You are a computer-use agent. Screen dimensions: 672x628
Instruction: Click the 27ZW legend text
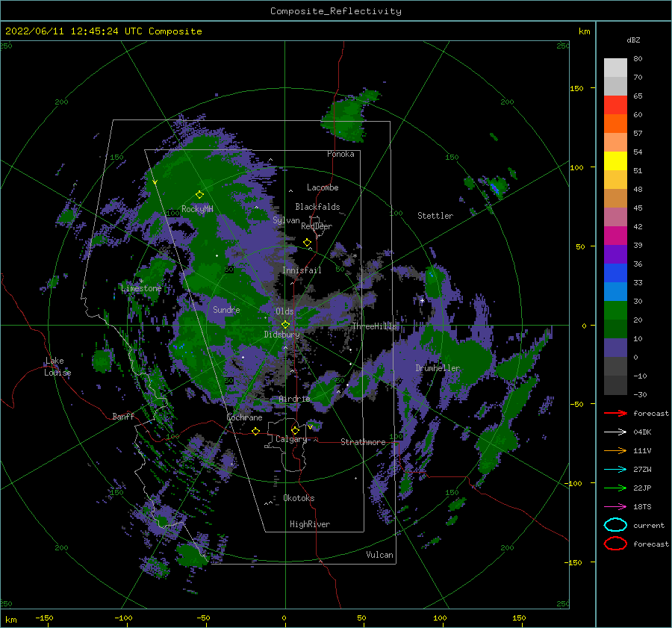(x=642, y=470)
